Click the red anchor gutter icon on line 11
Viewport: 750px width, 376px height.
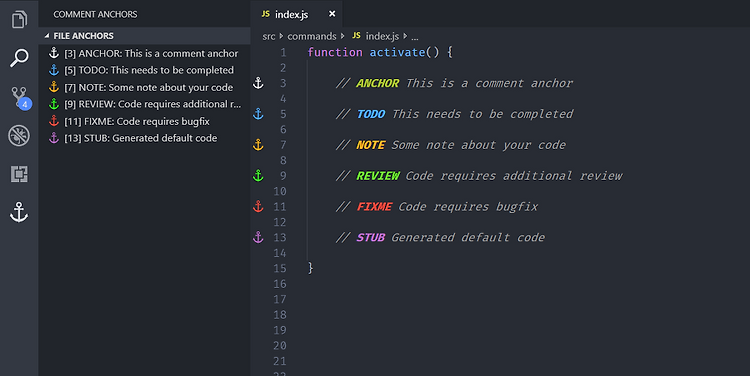(x=258, y=206)
